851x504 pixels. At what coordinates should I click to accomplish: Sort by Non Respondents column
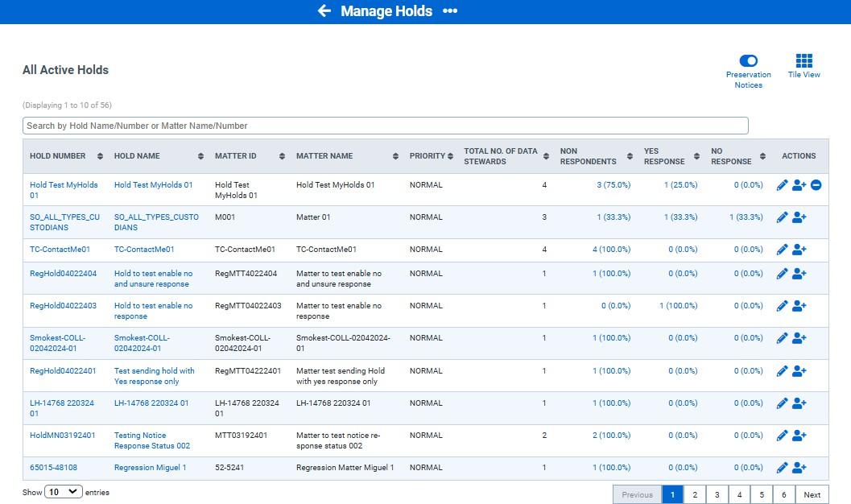[x=630, y=156]
